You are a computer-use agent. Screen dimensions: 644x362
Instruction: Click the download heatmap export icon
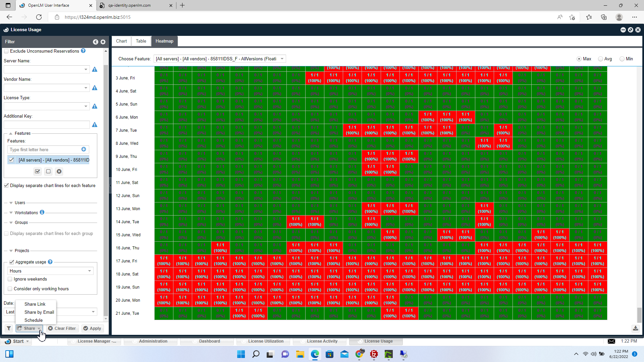pyautogui.click(x=635, y=328)
